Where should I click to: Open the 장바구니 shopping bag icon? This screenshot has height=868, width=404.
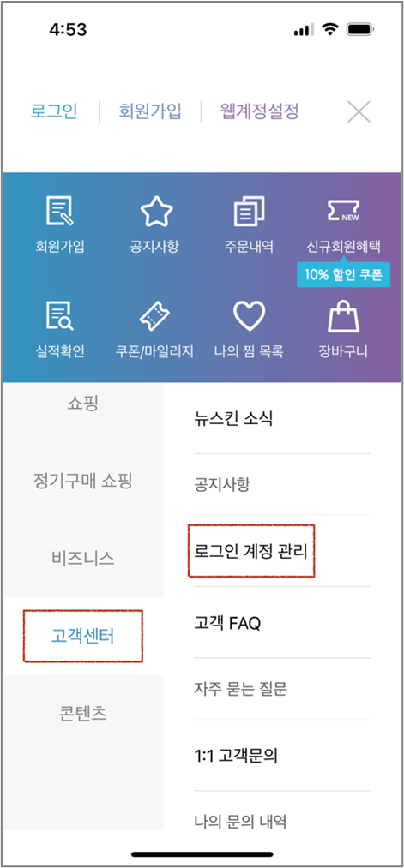tap(344, 317)
